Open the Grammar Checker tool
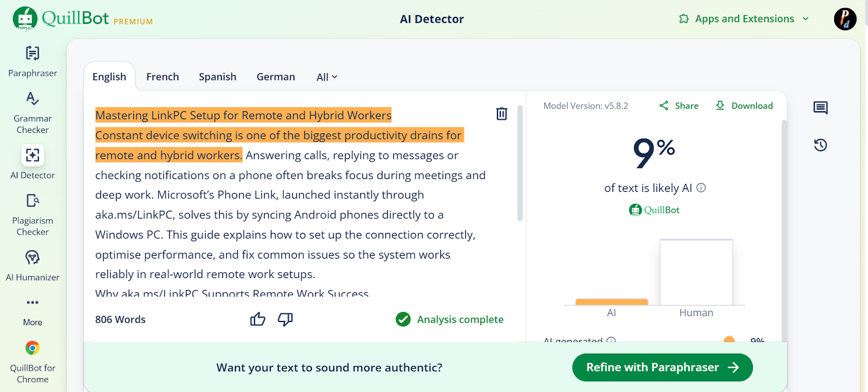This screenshot has width=868, height=392. (33, 112)
